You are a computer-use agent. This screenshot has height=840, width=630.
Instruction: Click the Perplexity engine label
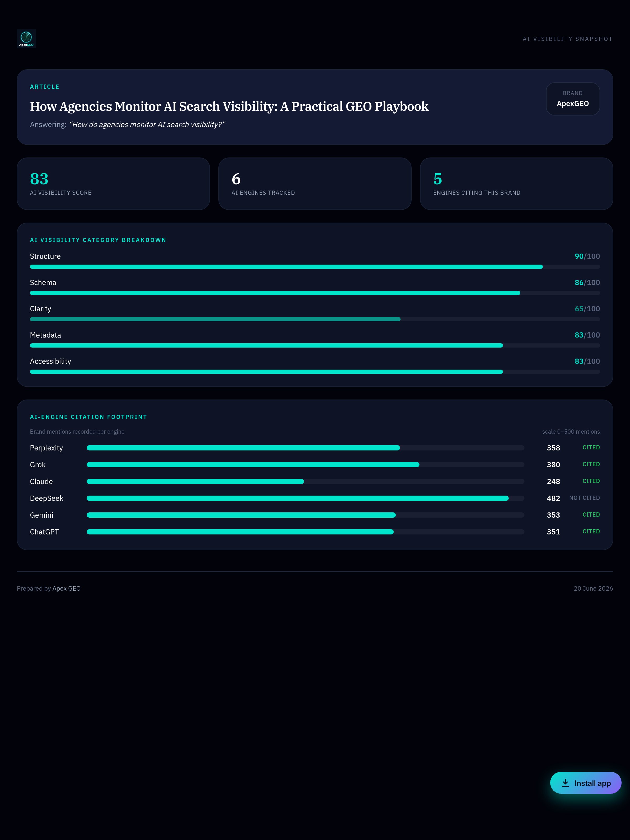tap(46, 448)
